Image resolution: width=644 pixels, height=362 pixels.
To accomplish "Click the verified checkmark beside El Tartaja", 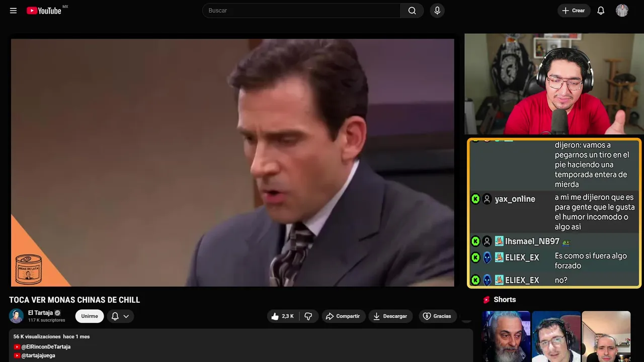I will (57, 313).
